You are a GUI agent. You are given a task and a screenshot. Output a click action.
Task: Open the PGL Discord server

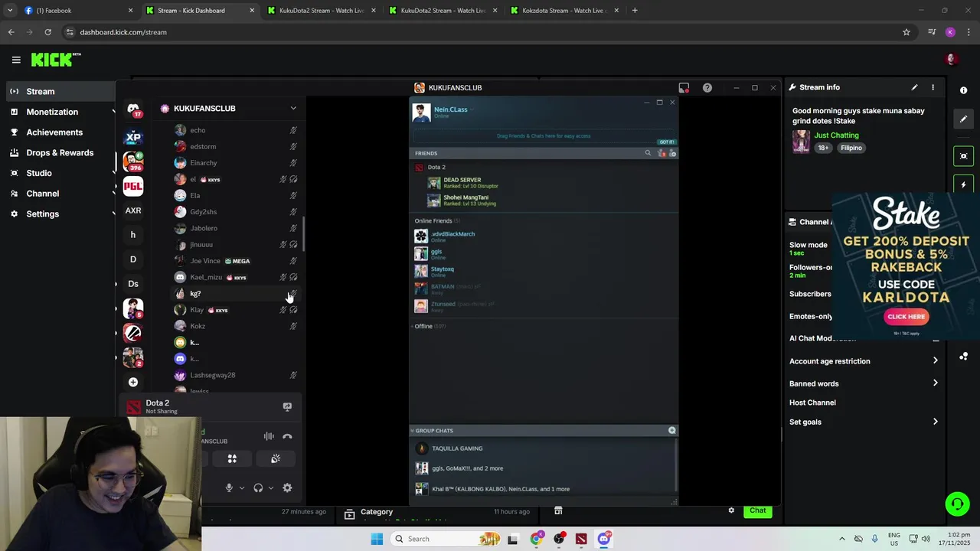(x=133, y=186)
